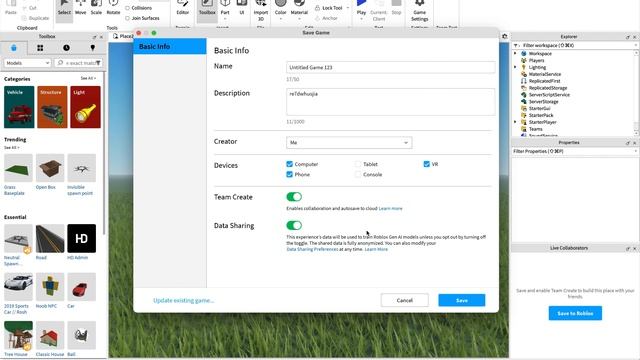Screen dimensions: 640x360
Task: Open Team Create Learn more link
Action: [x=391, y=209]
